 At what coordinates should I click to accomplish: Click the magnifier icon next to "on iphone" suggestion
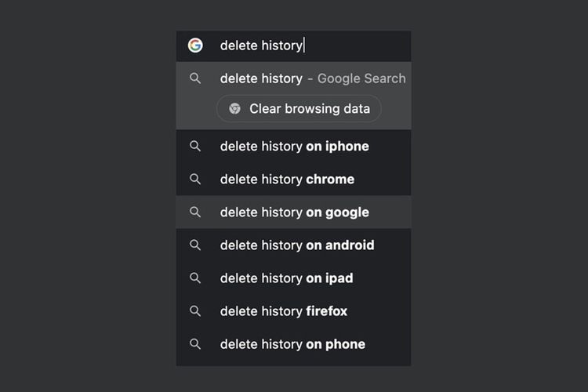195,146
